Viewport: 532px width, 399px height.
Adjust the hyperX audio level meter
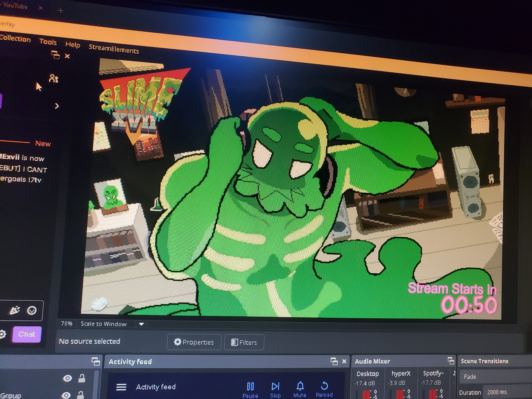(x=400, y=394)
